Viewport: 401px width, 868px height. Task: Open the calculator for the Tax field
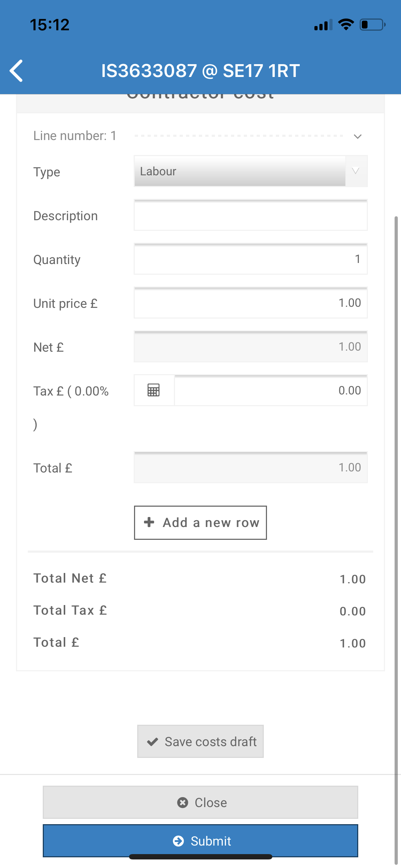(153, 391)
